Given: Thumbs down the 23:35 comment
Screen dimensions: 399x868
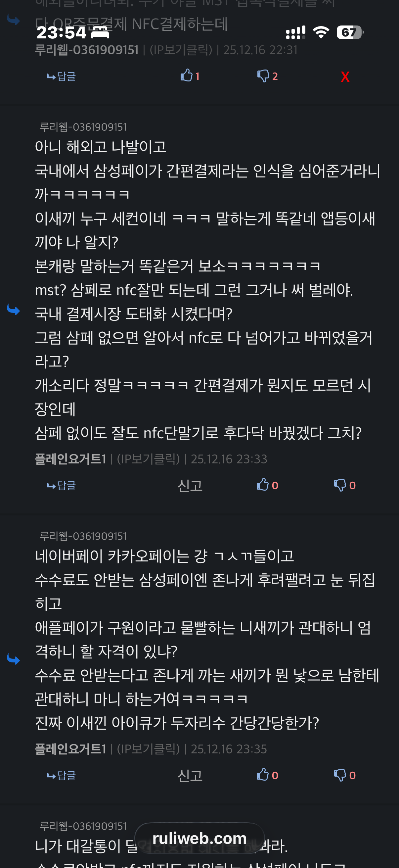Looking at the screenshot, I should [x=345, y=775].
